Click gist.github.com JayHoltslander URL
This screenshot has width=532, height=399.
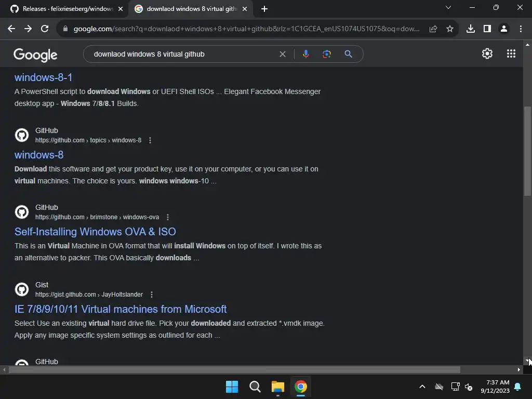tap(89, 295)
